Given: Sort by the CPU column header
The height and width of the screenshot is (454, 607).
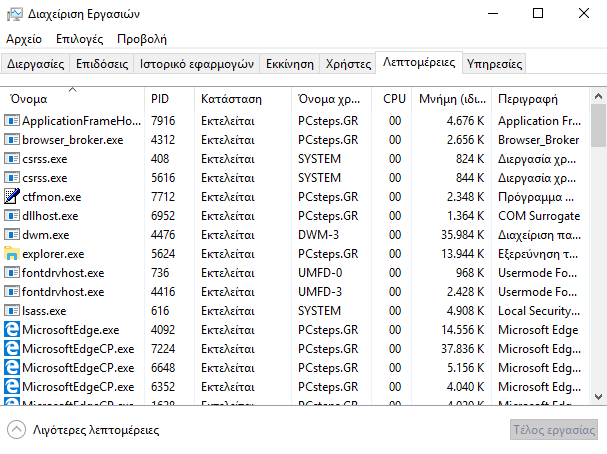Looking at the screenshot, I should (x=391, y=99).
